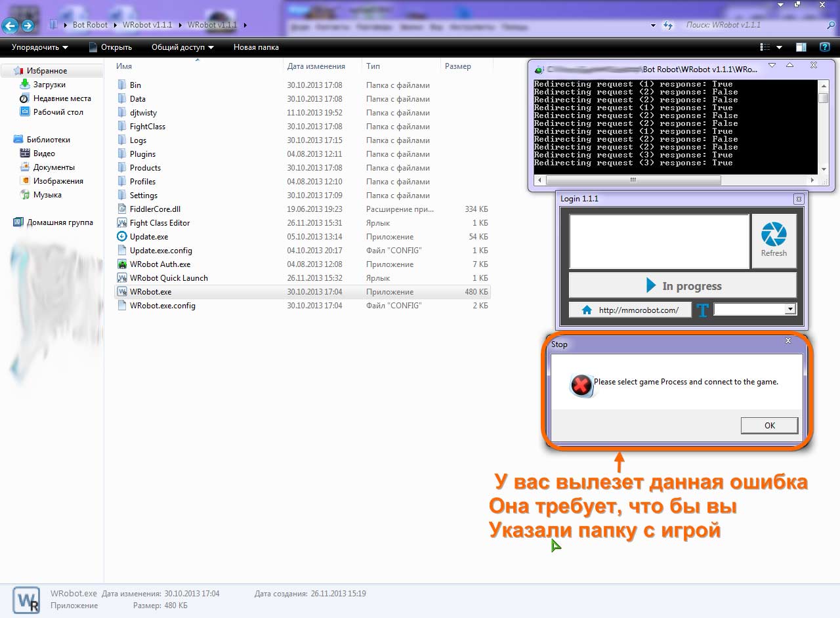Click the console window vertical scrollbar
Viewport: 840px width, 618px height.
tap(824, 127)
